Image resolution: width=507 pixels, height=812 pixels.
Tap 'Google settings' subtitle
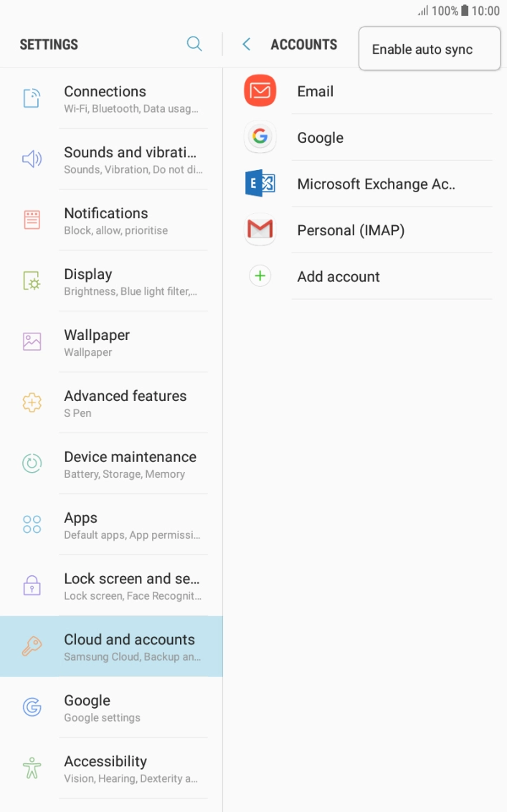pyautogui.click(x=102, y=718)
